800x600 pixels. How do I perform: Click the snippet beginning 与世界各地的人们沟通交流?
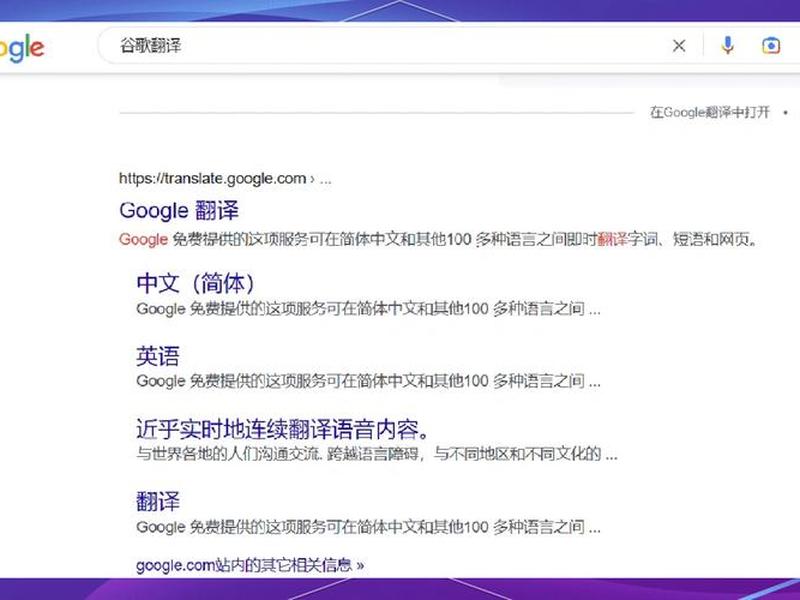(377, 454)
